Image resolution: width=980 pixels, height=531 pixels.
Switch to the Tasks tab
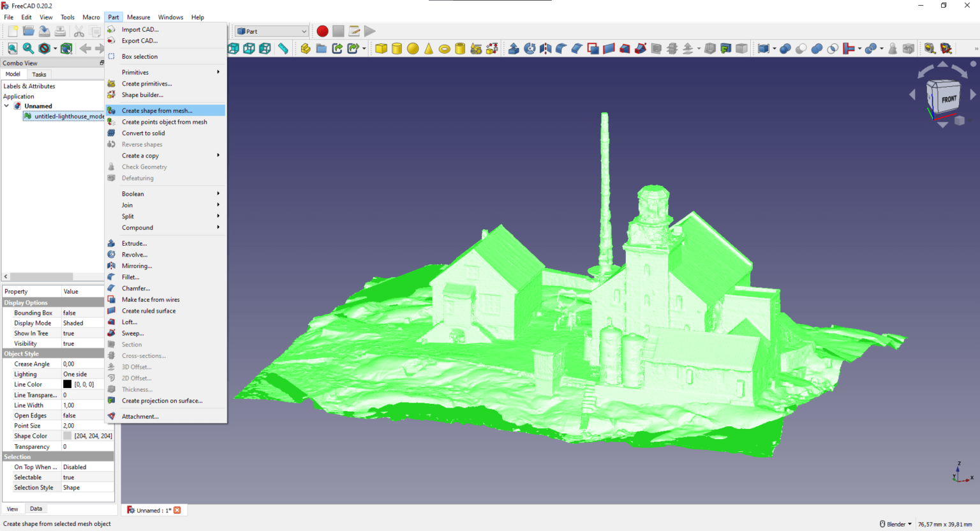click(x=39, y=74)
